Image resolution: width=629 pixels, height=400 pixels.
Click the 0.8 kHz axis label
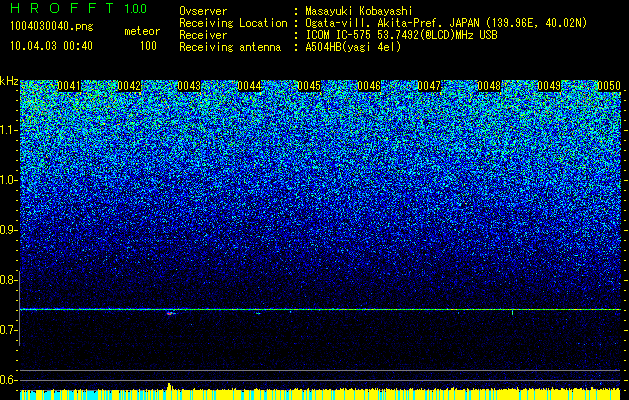pyautogui.click(x=8, y=280)
